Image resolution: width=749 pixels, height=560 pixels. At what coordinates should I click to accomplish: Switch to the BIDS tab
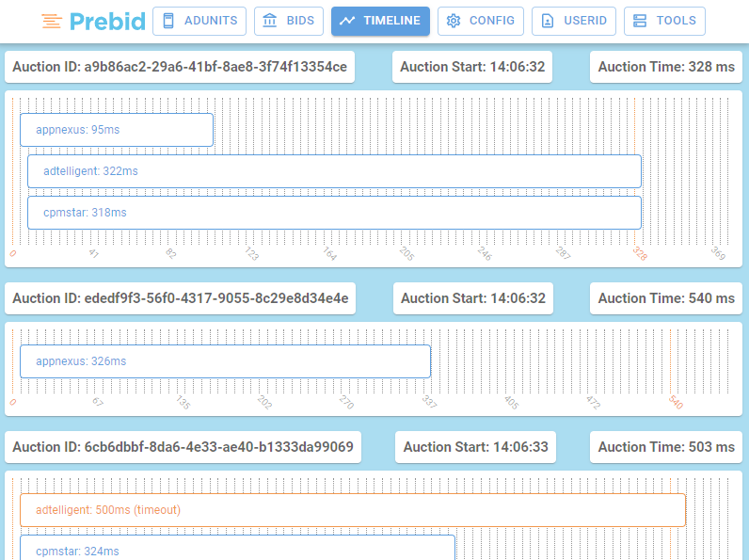tap(289, 21)
